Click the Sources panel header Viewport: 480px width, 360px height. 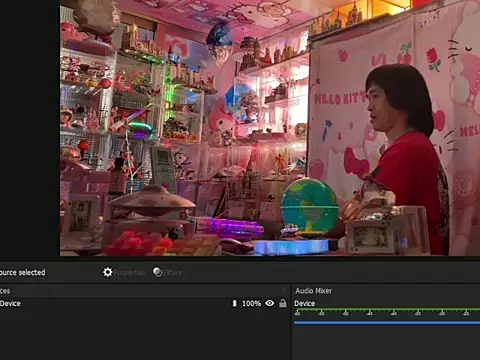[x=145, y=291]
